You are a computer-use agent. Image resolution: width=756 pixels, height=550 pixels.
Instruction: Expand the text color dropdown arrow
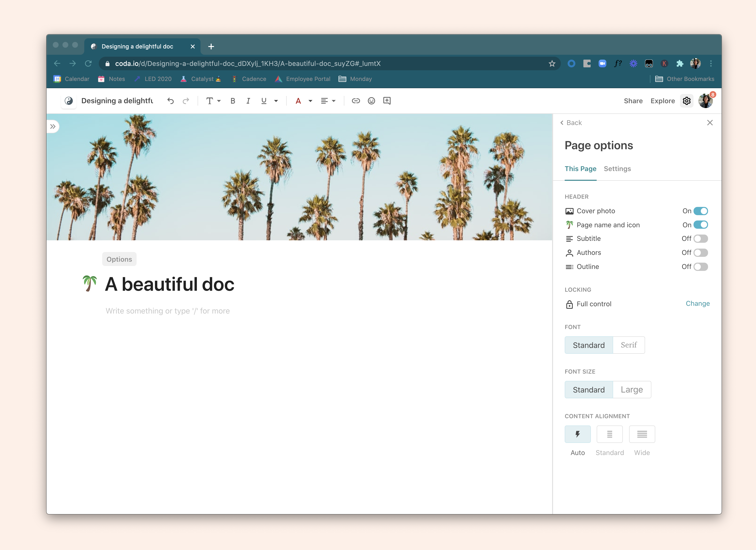(310, 101)
